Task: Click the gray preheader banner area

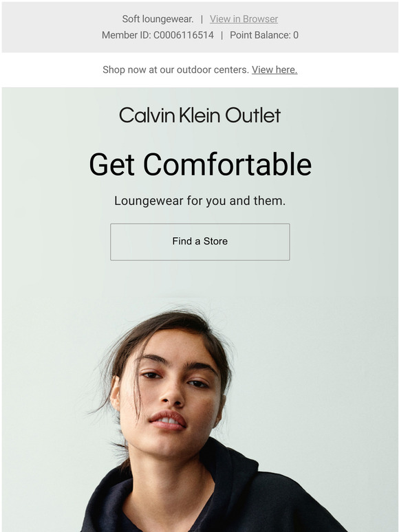Action: [199, 27]
